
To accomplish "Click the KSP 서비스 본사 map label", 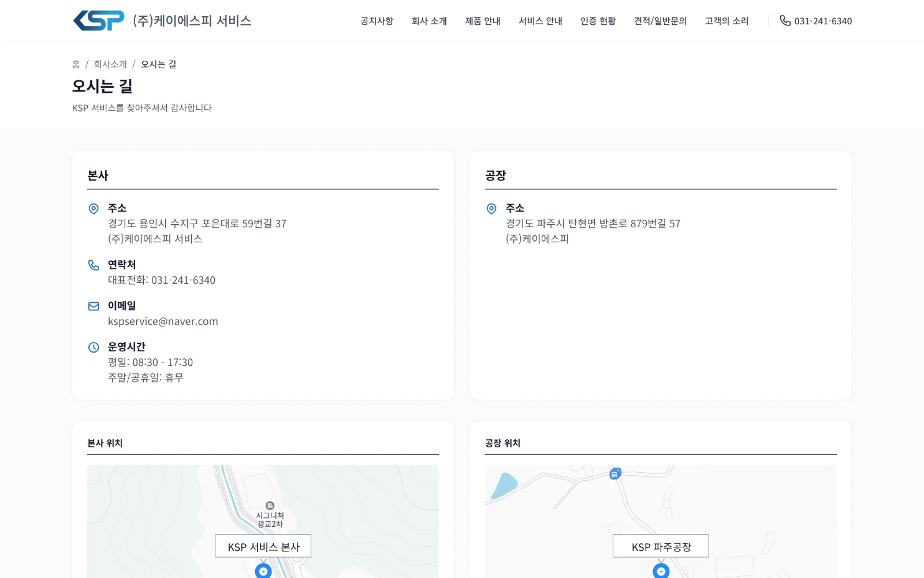I will coord(263,546).
